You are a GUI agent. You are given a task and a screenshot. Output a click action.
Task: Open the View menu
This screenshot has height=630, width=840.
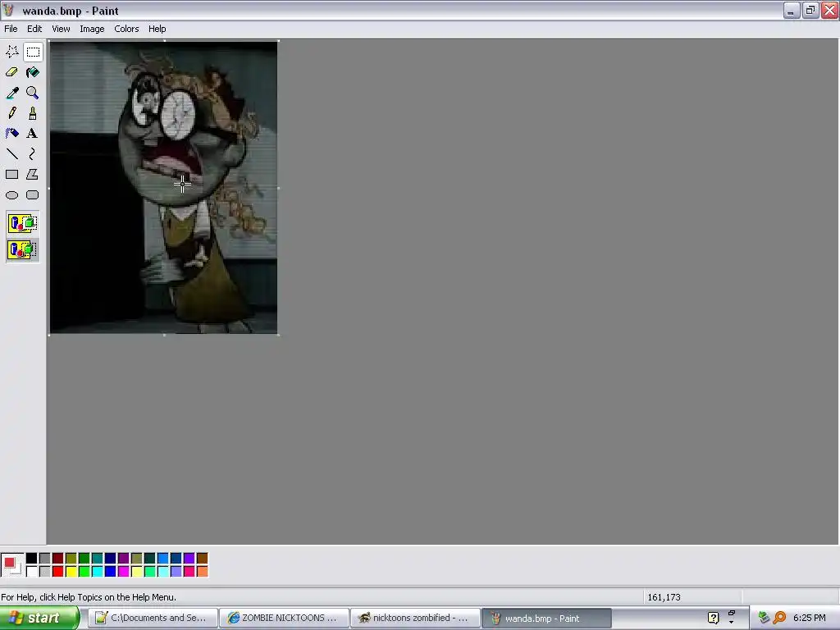(x=61, y=29)
